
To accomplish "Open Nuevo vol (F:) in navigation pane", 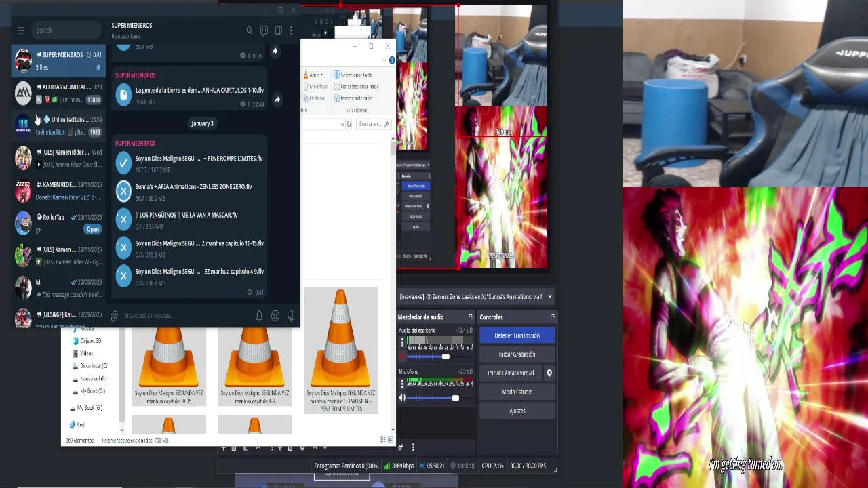I will point(89,379).
